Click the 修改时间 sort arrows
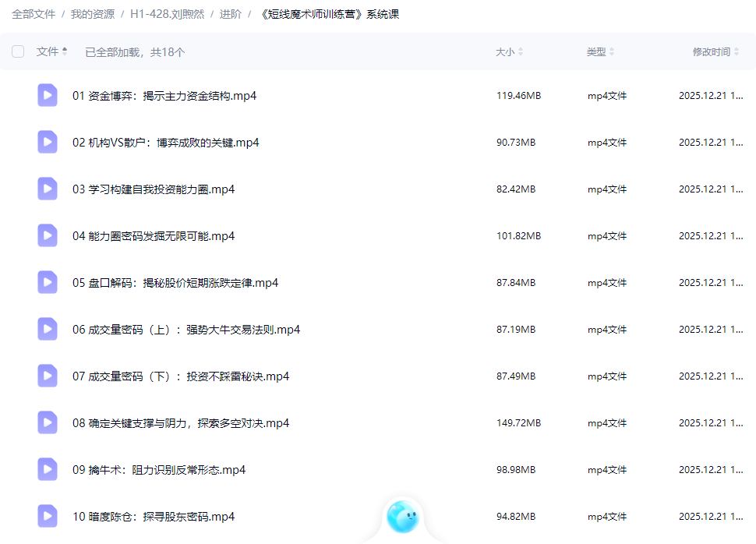Image resolution: width=756 pixels, height=544 pixels. [737, 51]
